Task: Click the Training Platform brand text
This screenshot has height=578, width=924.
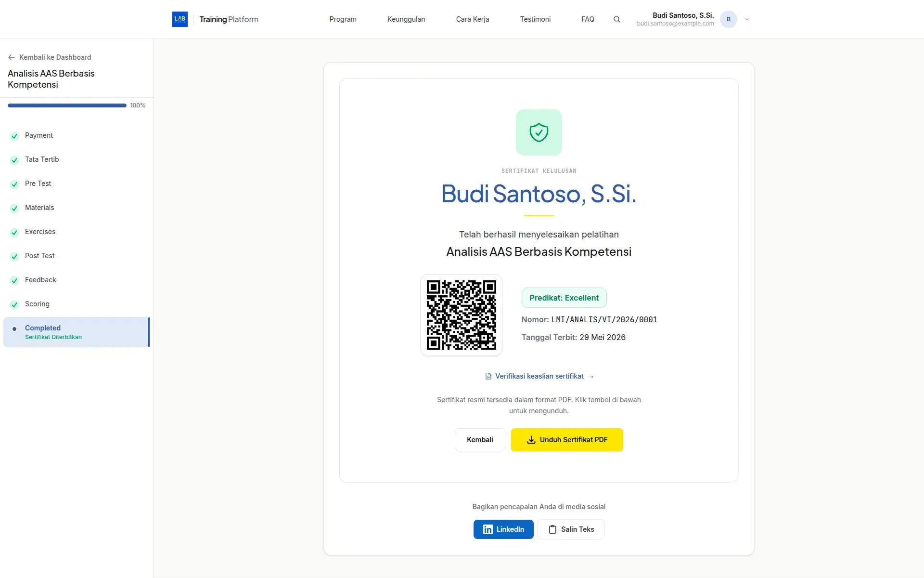Action: coord(229,19)
